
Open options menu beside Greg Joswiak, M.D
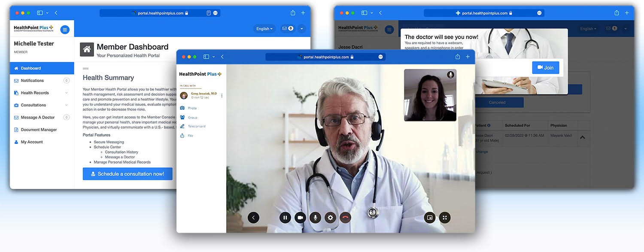(222, 96)
